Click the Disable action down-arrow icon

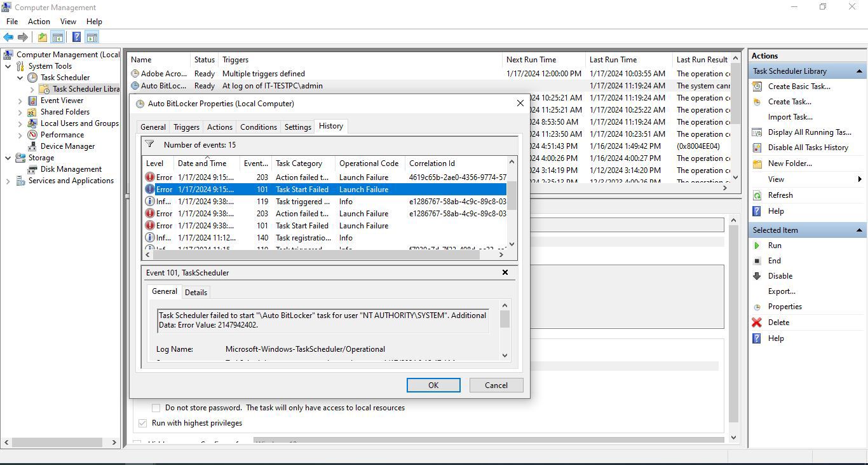(757, 276)
